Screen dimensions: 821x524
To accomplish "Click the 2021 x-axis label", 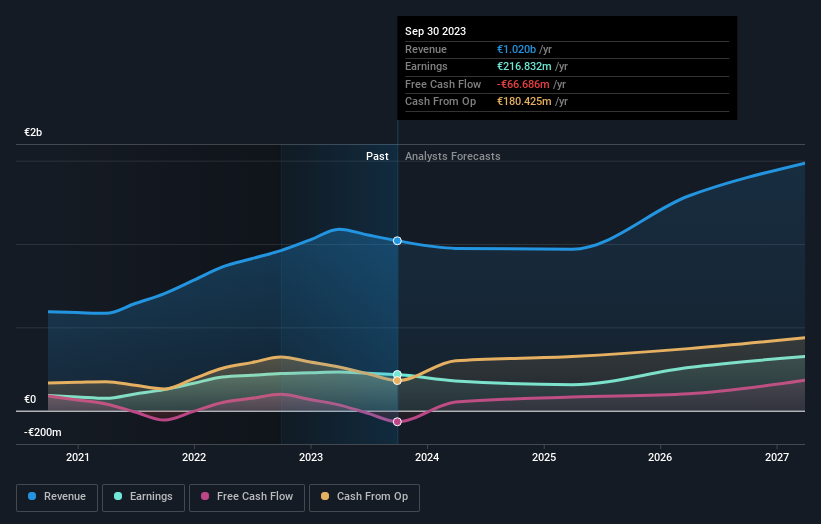I will [77, 457].
